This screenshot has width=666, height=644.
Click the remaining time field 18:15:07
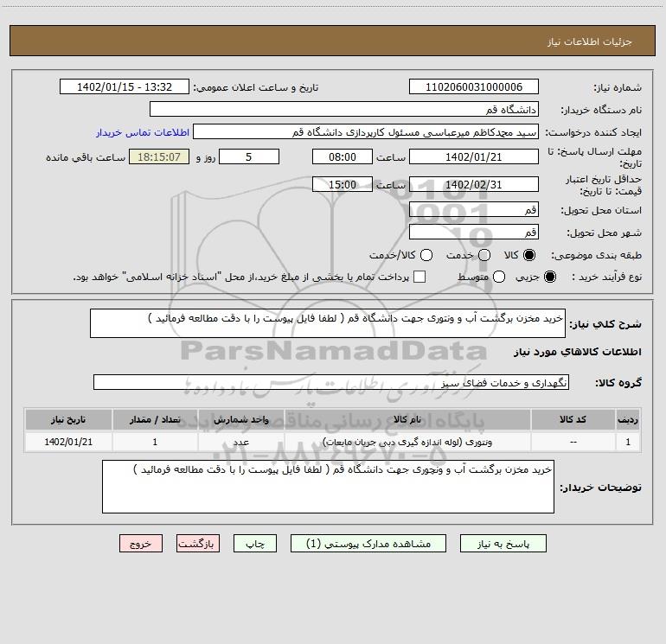[x=159, y=156]
